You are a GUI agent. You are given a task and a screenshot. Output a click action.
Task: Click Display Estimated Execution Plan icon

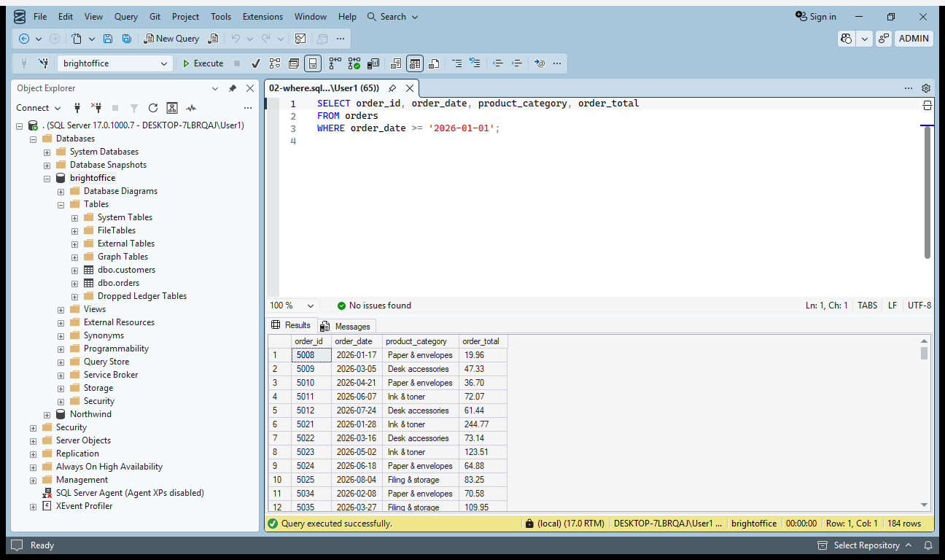click(275, 63)
